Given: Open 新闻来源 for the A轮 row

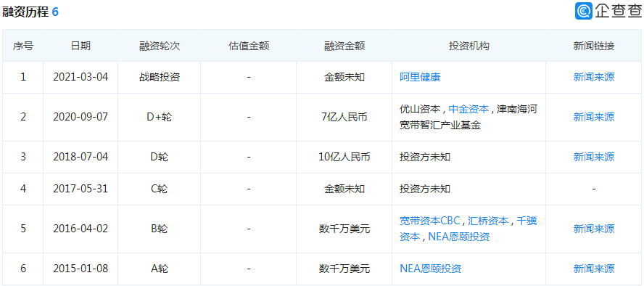Looking at the screenshot, I should (x=594, y=269).
